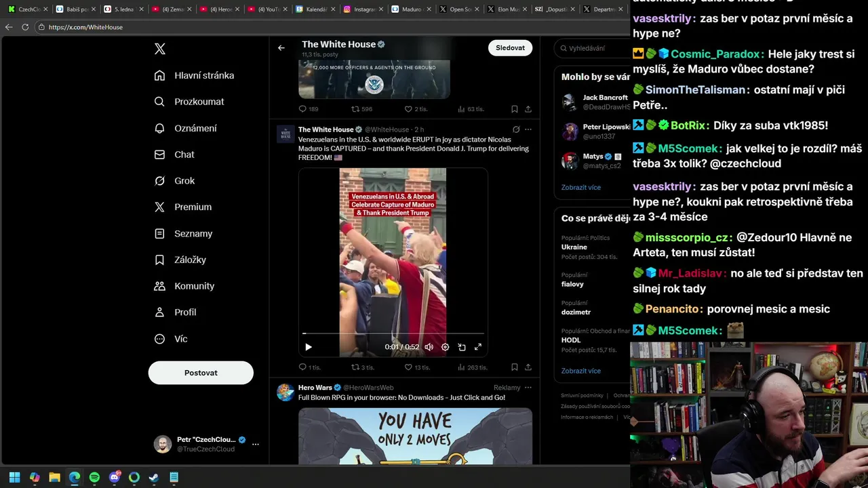The image size is (868, 488).
Task: Switch to the Kalendář browser tab
Action: (x=316, y=9)
